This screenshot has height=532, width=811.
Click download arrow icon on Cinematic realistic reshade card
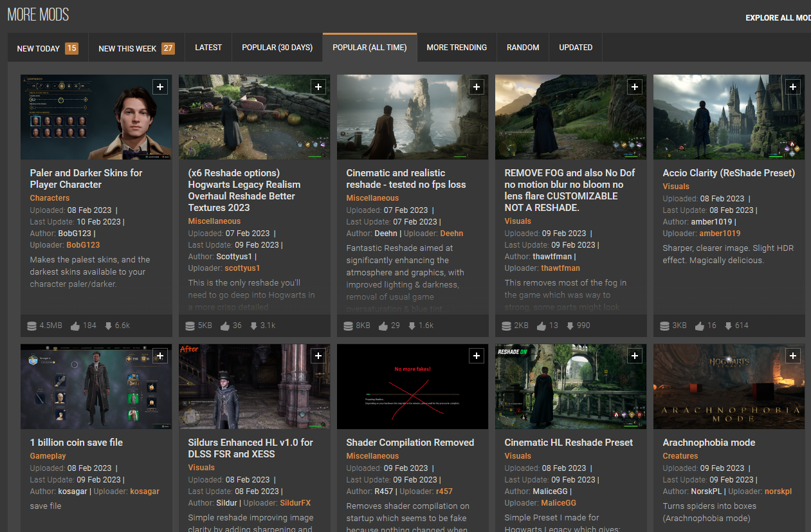(x=412, y=326)
